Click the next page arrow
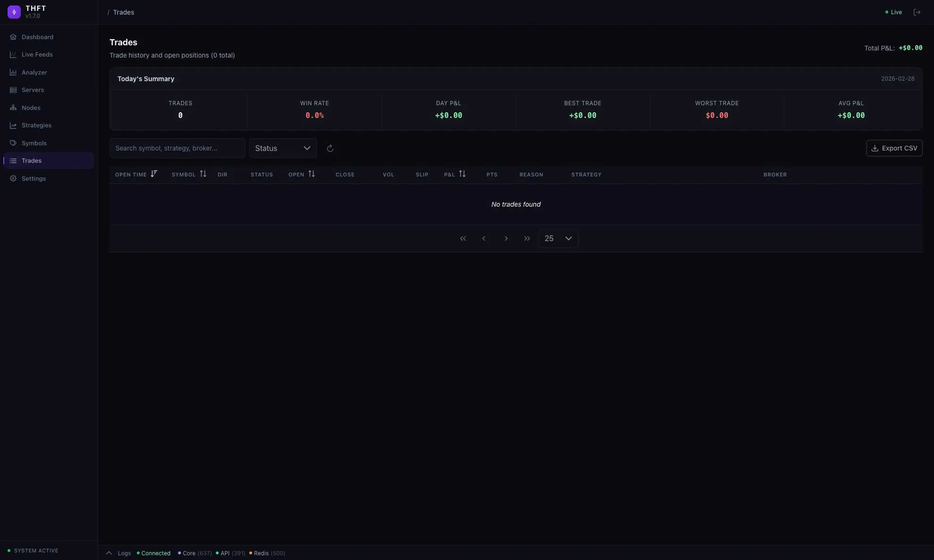Image resolution: width=934 pixels, height=560 pixels. tap(506, 239)
